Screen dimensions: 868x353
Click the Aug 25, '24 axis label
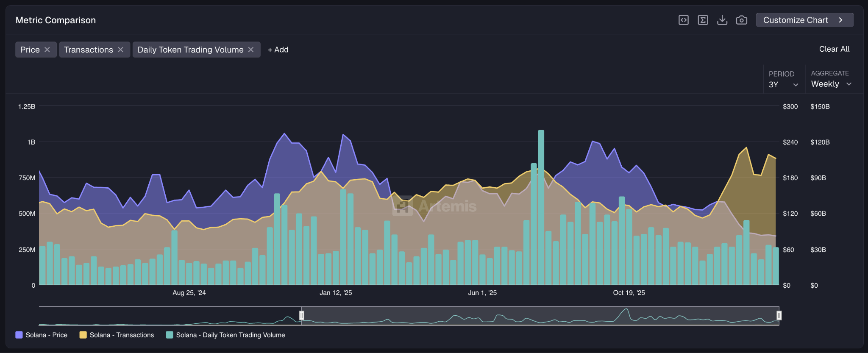pos(189,293)
